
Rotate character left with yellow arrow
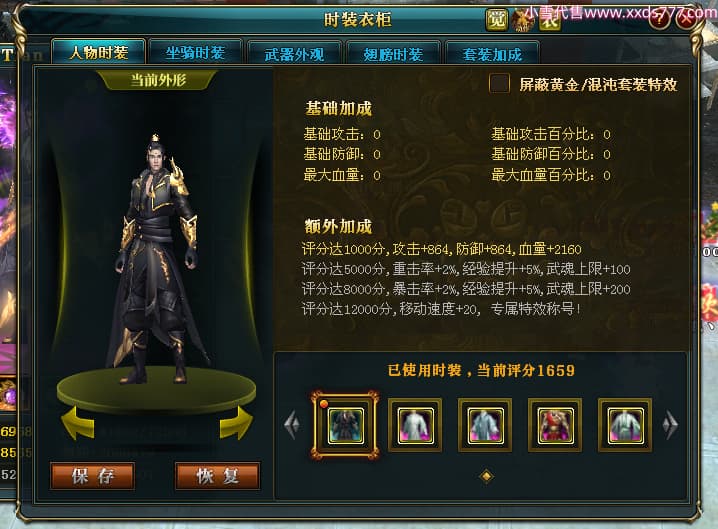coord(78,423)
